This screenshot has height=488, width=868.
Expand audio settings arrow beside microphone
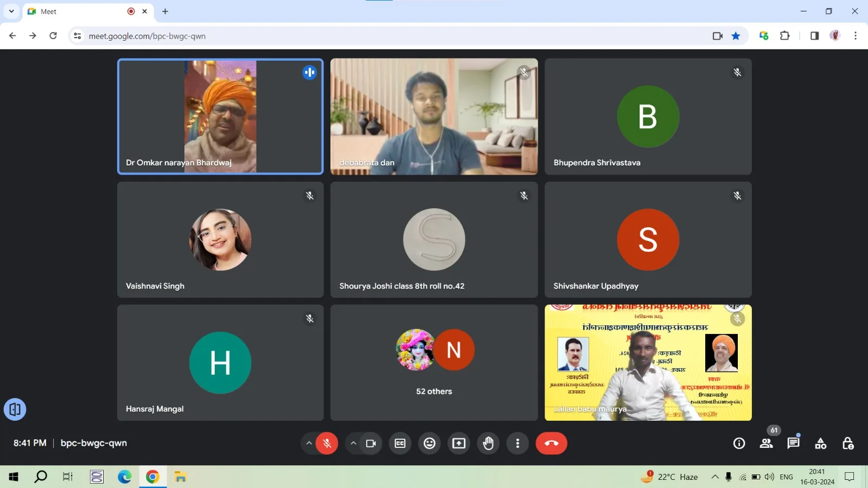[x=309, y=444]
